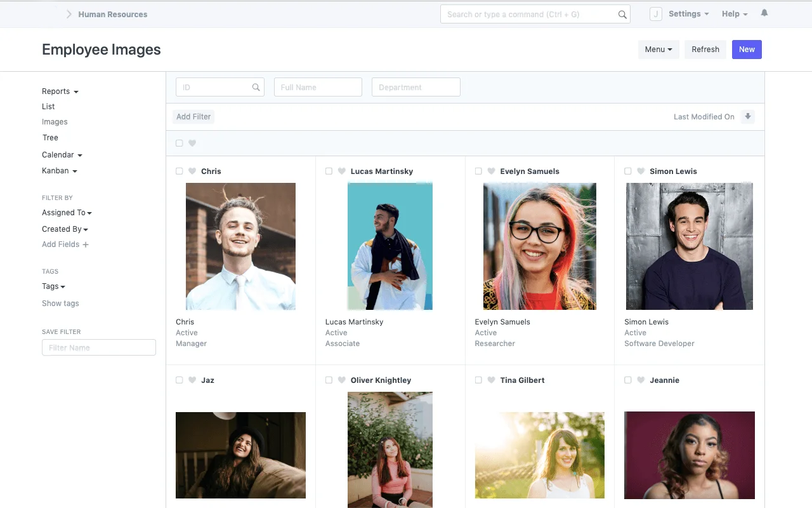Select the select-all checkbox above the gallery
The image size is (812, 508).
(179, 143)
